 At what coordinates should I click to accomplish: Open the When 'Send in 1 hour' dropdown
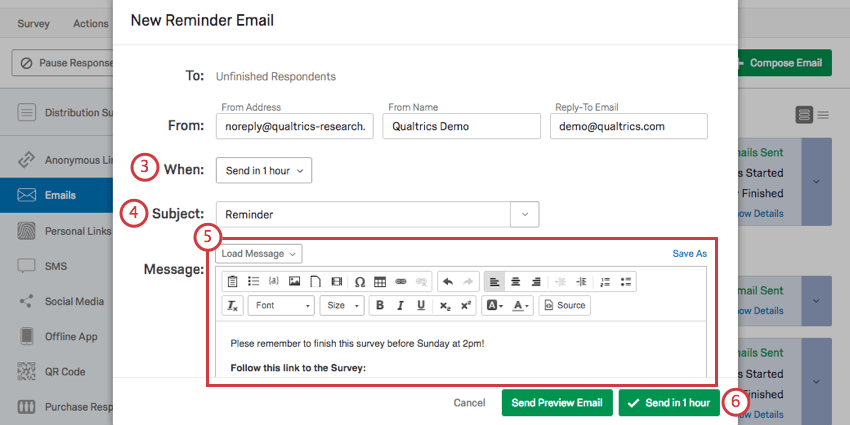(263, 171)
